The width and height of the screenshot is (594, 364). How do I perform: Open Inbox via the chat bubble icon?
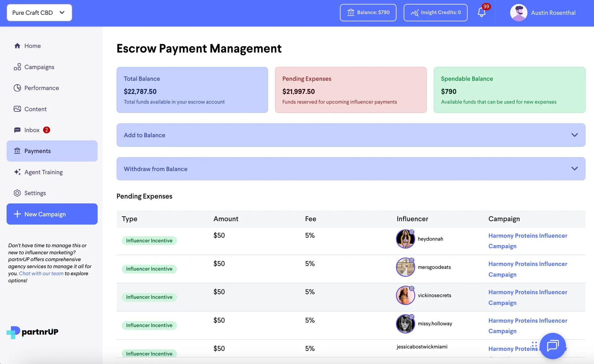pos(17,130)
